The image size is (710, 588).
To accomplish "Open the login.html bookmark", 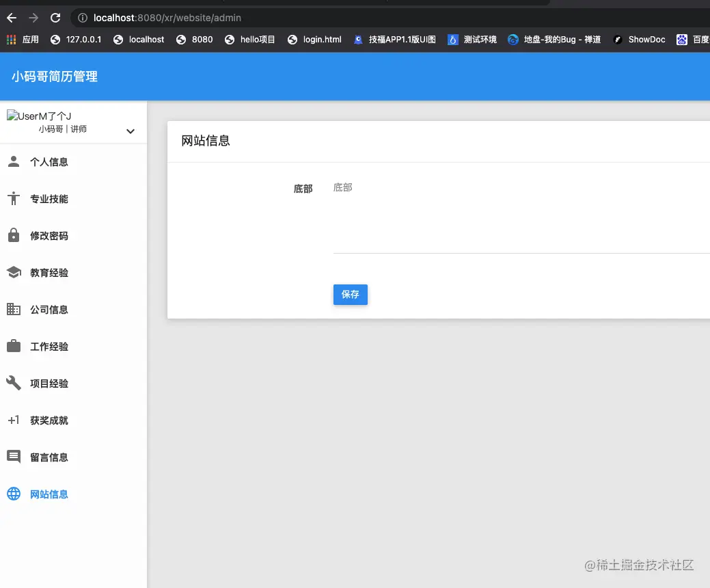I will (314, 40).
